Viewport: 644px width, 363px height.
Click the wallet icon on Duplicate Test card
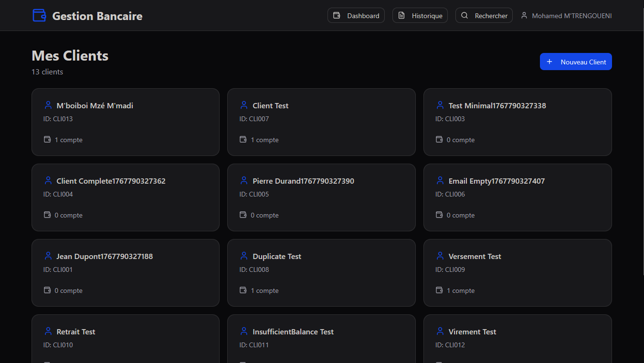click(243, 290)
